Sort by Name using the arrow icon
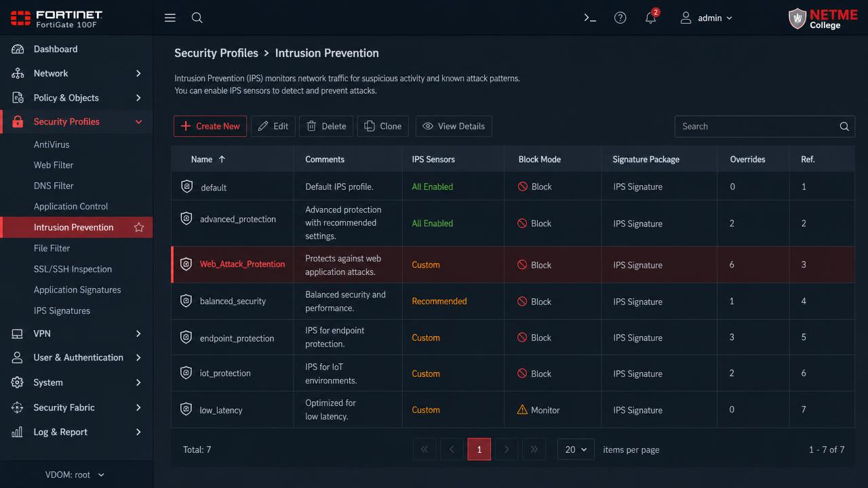Viewport: 868px width, 488px height. [x=222, y=159]
